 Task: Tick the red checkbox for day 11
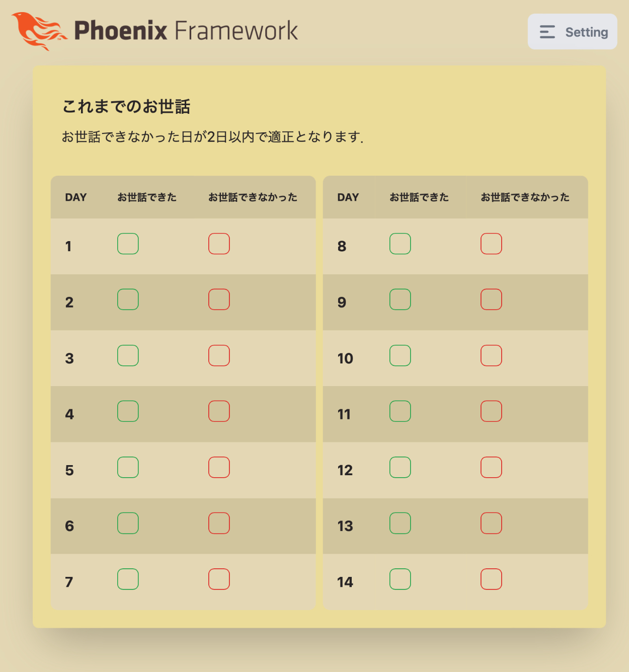[491, 411]
